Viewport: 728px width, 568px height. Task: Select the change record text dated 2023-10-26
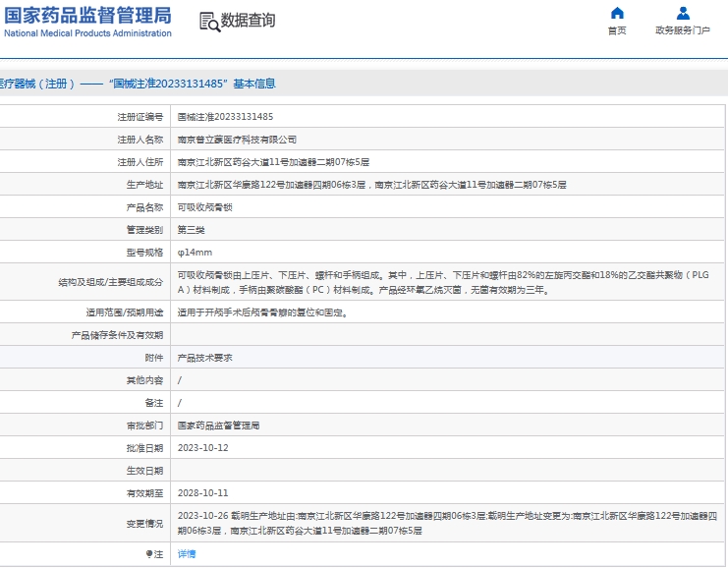tap(447, 524)
